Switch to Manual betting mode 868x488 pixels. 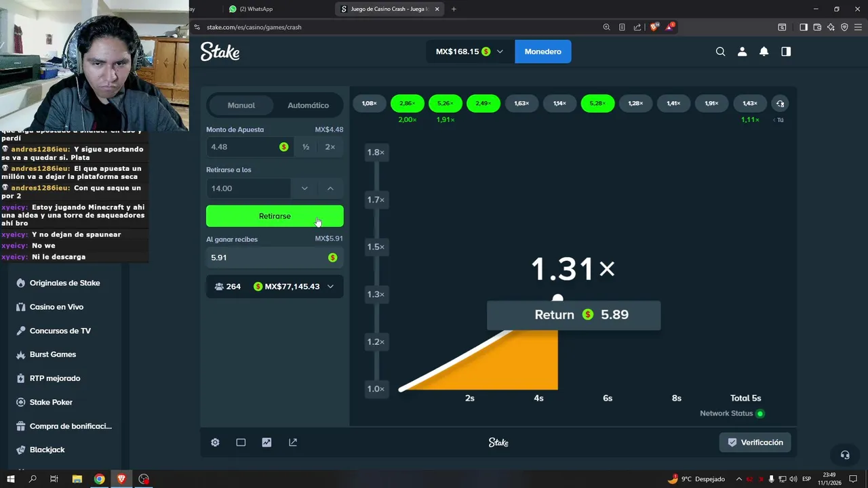click(x=241, y=105)
